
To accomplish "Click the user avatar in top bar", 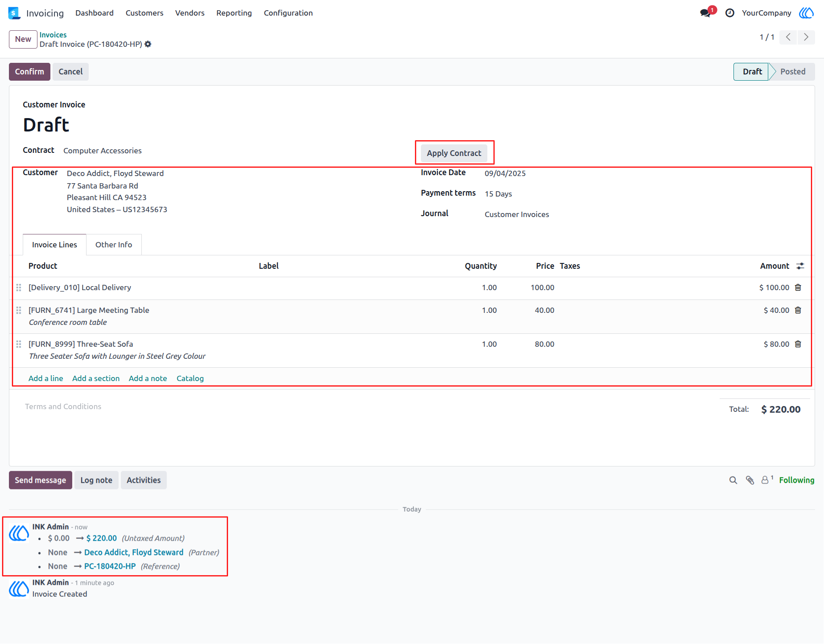I will [806, 13].
